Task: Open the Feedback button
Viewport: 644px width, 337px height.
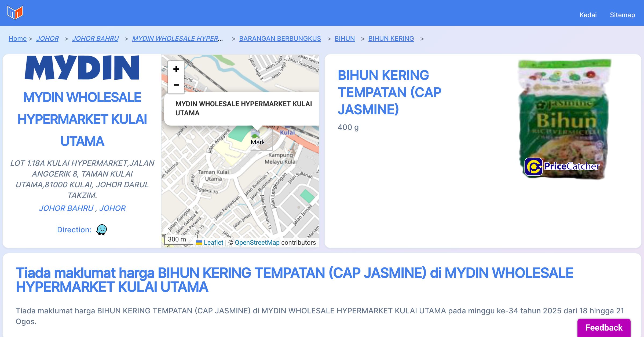Action: pyautogui.click(x=604, y=328)
